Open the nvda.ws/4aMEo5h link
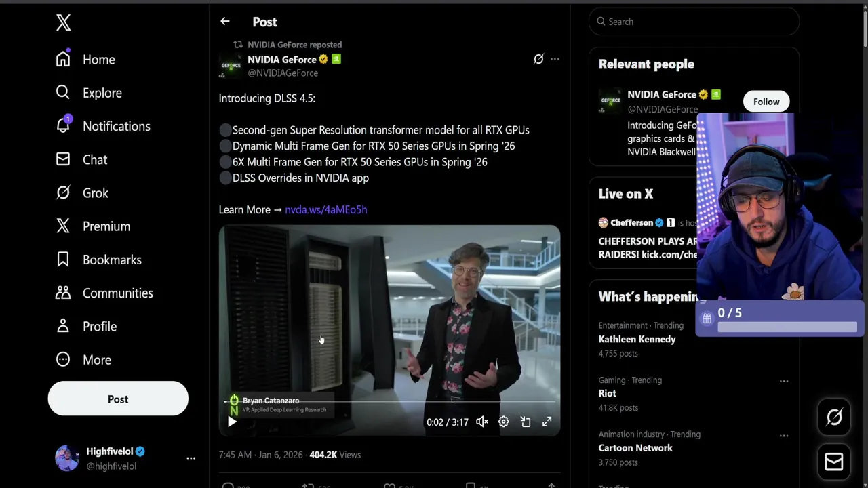The height and width of the screenshot is (488, 868). point(325,210)
